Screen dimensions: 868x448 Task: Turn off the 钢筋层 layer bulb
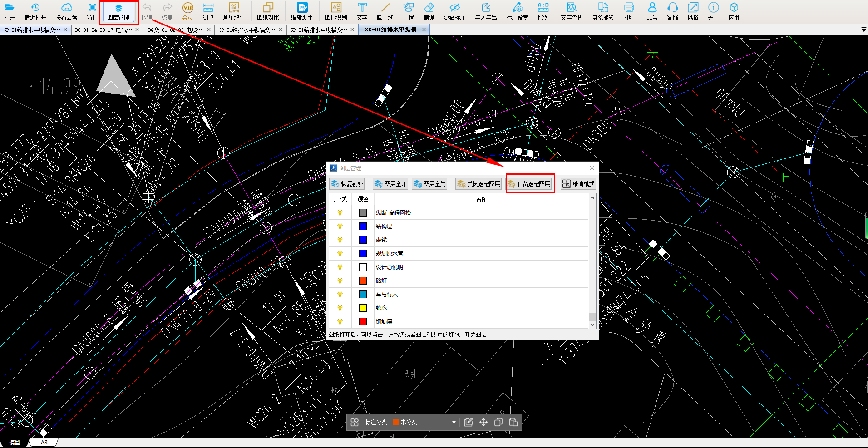click(x=340, y=322)
